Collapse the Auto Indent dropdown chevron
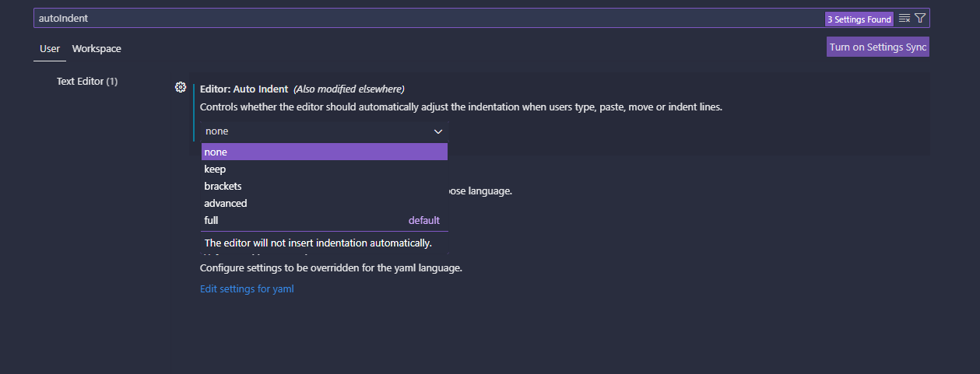 [438, 131]
